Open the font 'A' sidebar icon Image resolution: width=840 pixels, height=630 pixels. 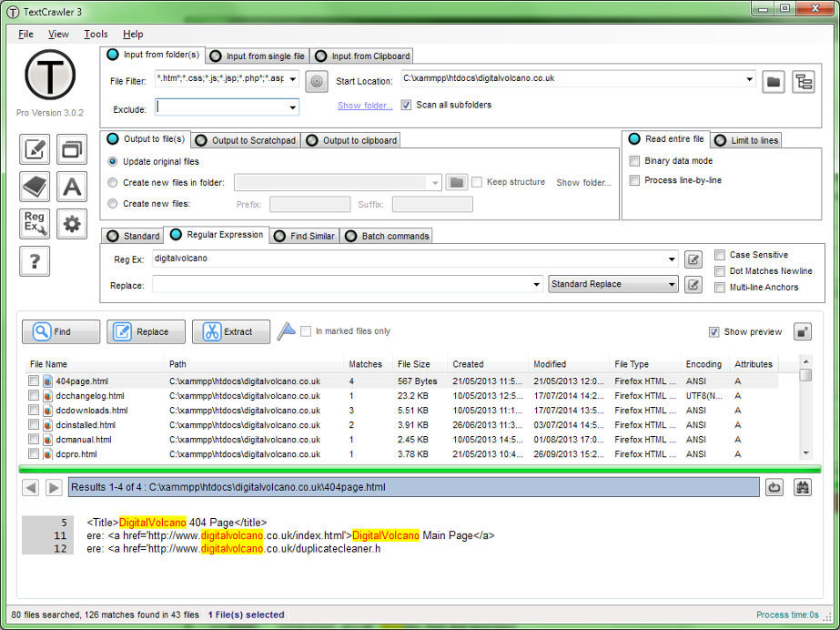click(72, 187)
